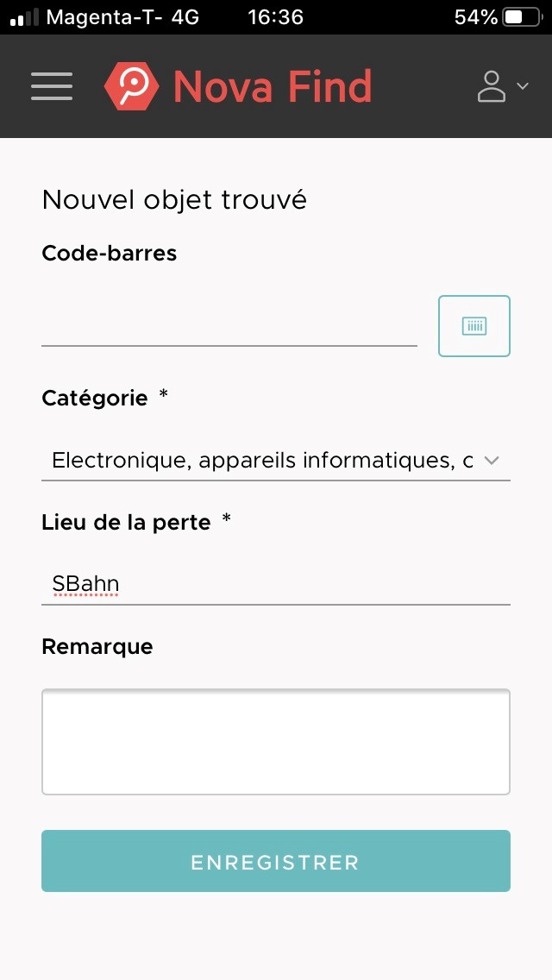Expand the user menu chevron
The width and height of the screenshot is (552, 980).
(x=522, y=87)
